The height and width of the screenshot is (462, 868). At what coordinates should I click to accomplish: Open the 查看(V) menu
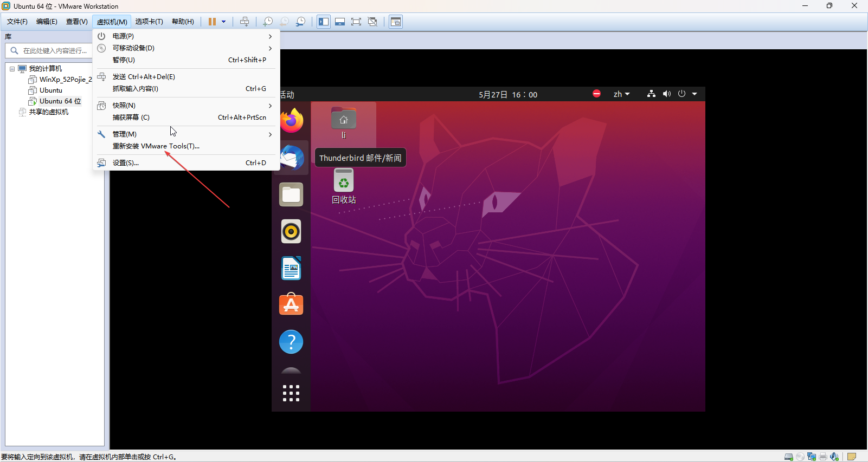[76, 22]
